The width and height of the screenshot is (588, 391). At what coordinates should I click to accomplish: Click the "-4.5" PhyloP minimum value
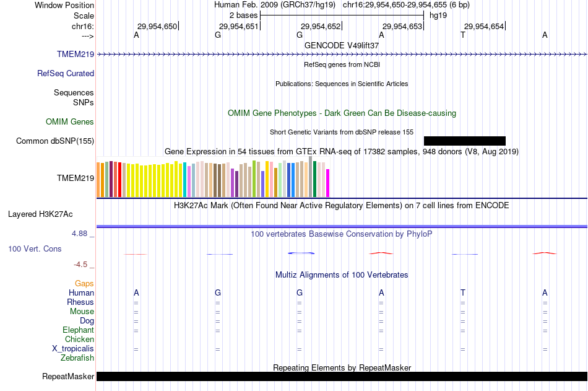coord(80,265)
